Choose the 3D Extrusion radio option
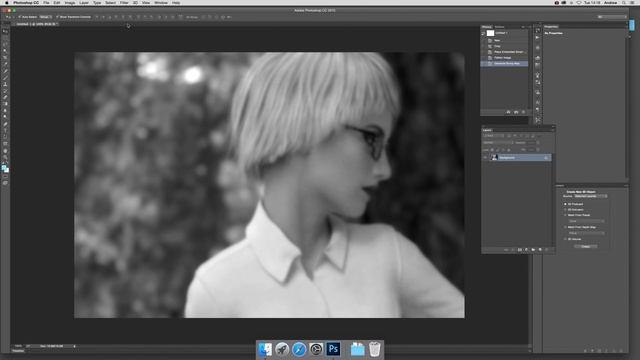Screen dimensions: 640x360 click(565, 210)
